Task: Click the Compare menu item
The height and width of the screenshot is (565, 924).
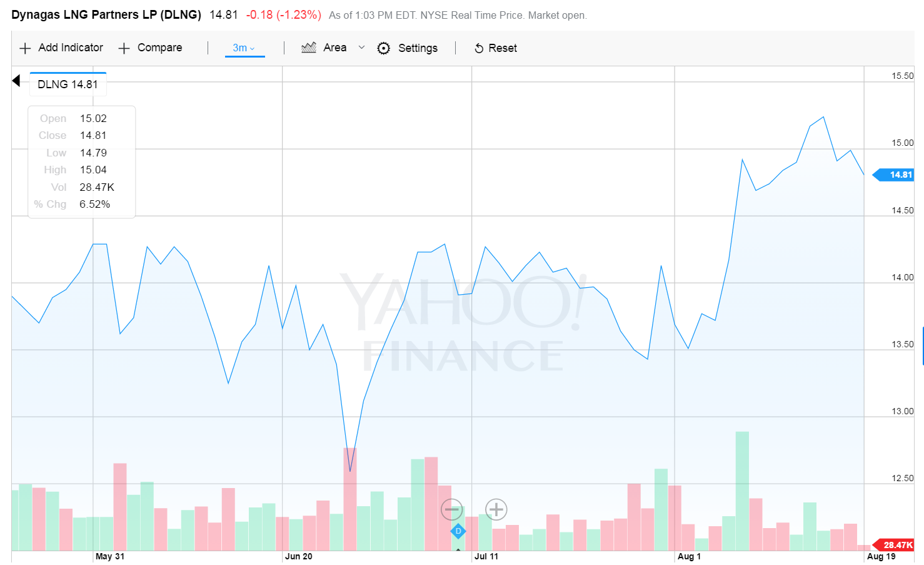Action: pos(160,48)
